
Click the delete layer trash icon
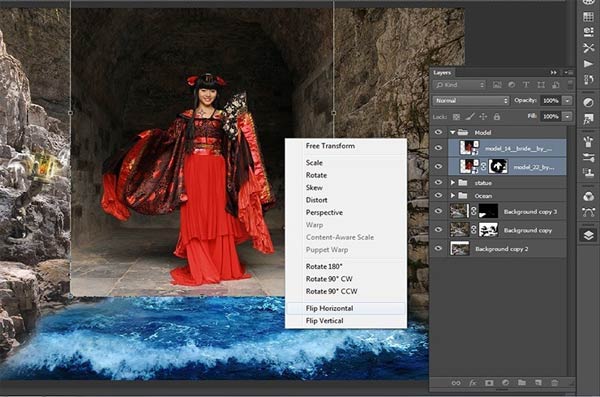point(554,382)
